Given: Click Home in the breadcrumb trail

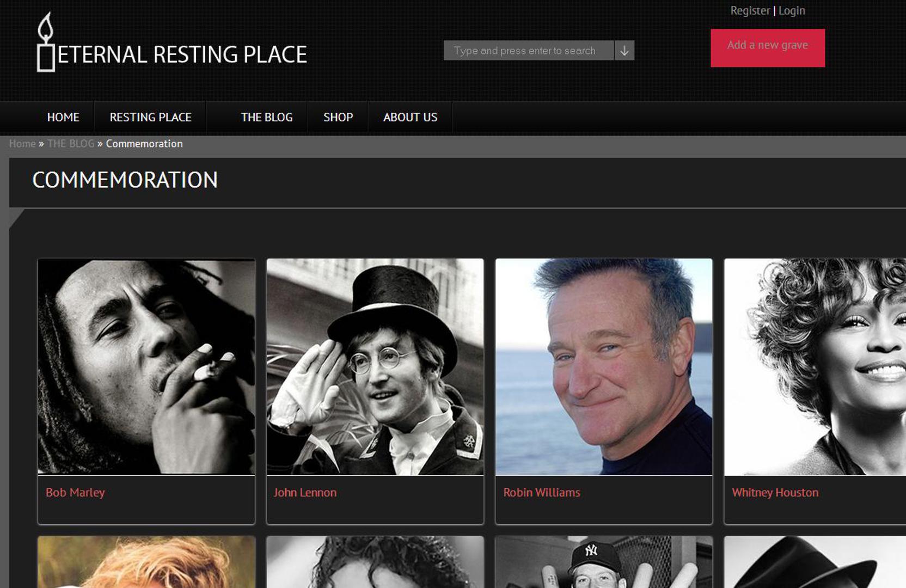Looking at the screenshot, I should pyautogui.click(x=22, y=144).
